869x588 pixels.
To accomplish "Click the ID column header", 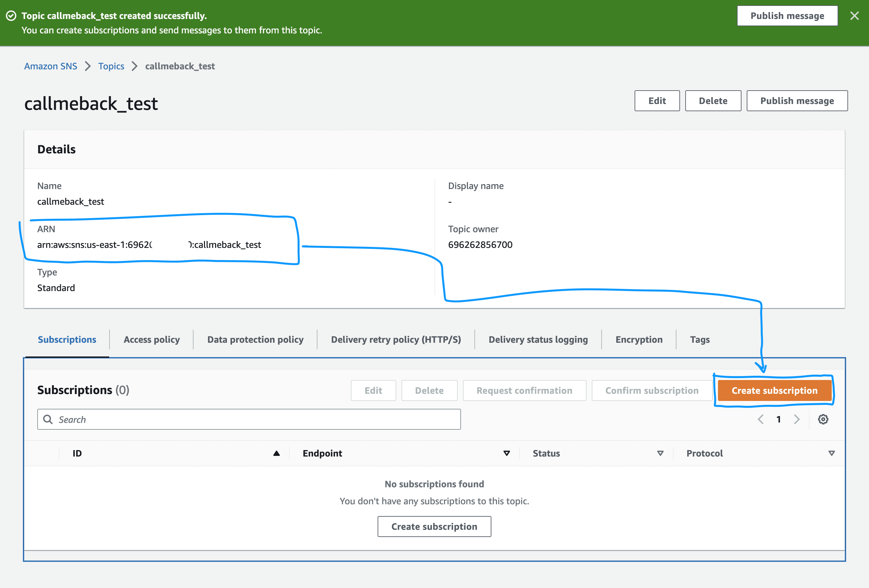I will (x=77, y=453).
